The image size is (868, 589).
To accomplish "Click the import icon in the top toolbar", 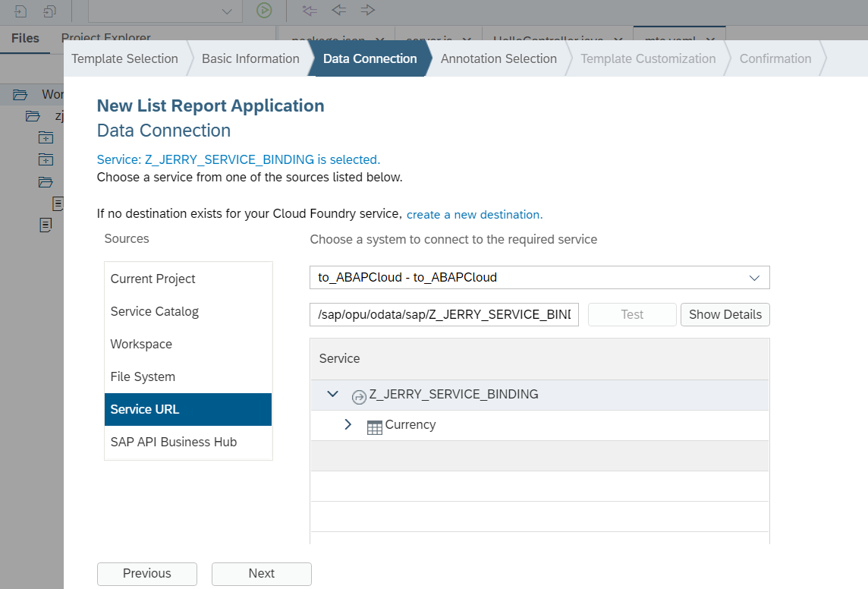I will [x=20, y=11].
